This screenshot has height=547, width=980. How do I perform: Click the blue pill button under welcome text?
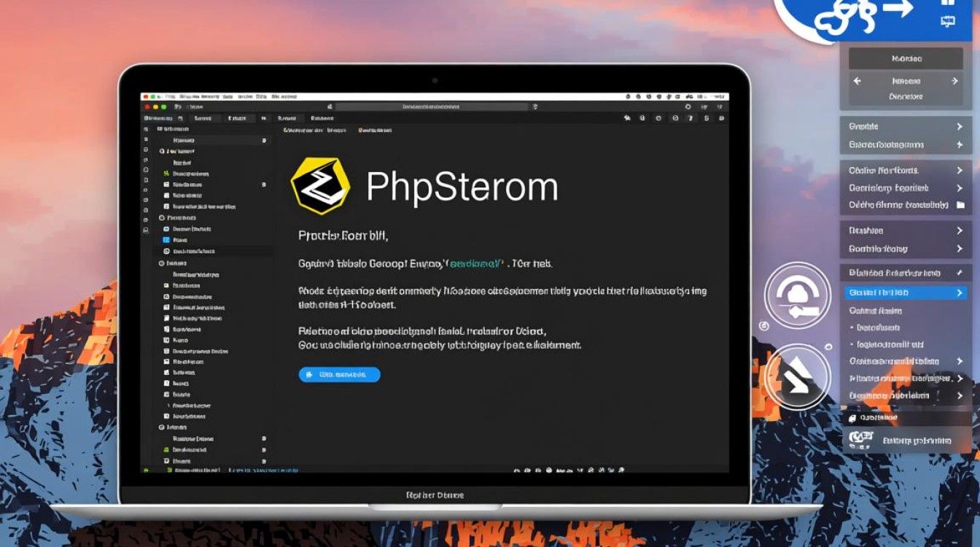[339, 374]
